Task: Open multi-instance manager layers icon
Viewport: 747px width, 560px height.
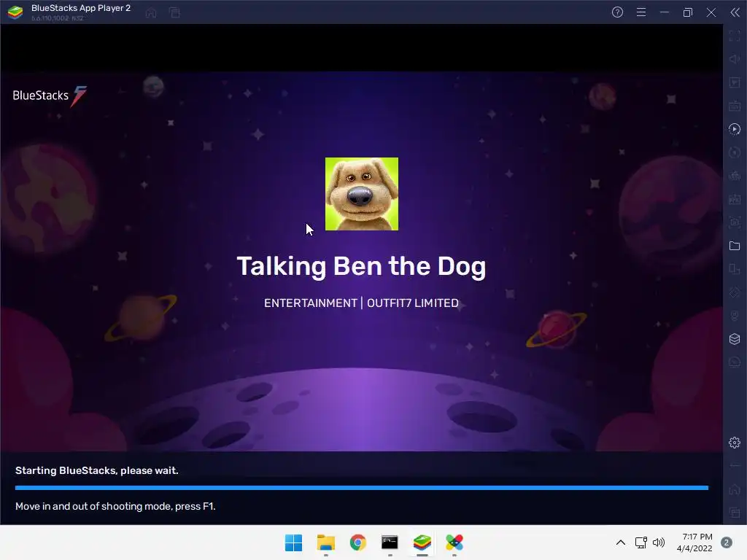Action: pos(735,339)
